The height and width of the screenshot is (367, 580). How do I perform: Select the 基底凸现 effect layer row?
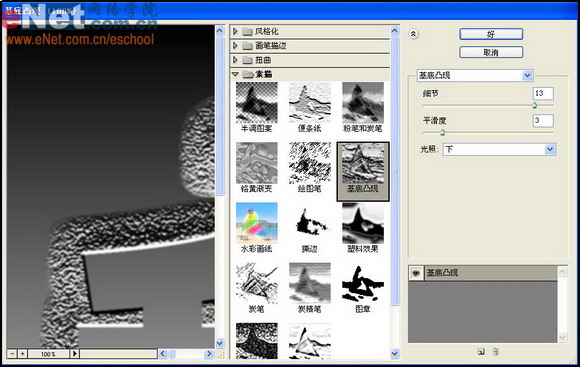(x=483, y=273)
